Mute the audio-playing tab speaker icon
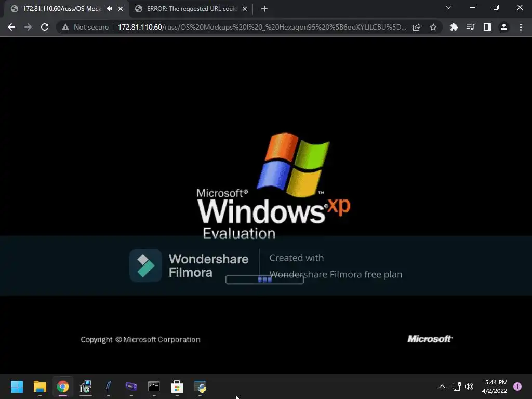 coord(109,9)
